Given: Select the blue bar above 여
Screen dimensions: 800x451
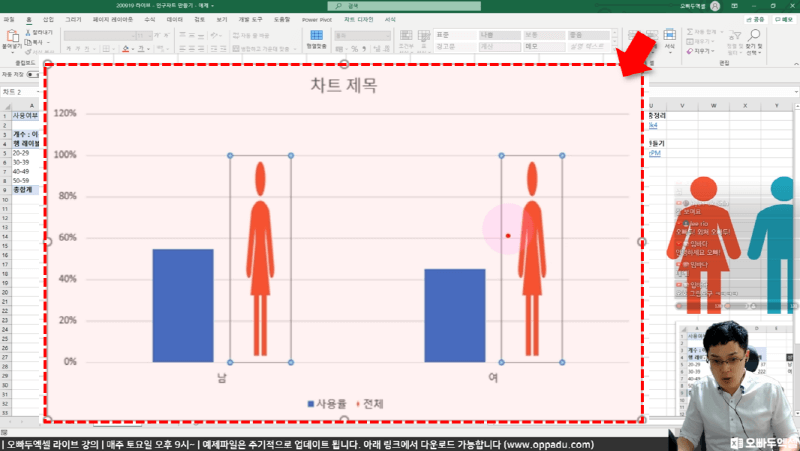Looking at the screenshot, I should click(x=455, y=316).
